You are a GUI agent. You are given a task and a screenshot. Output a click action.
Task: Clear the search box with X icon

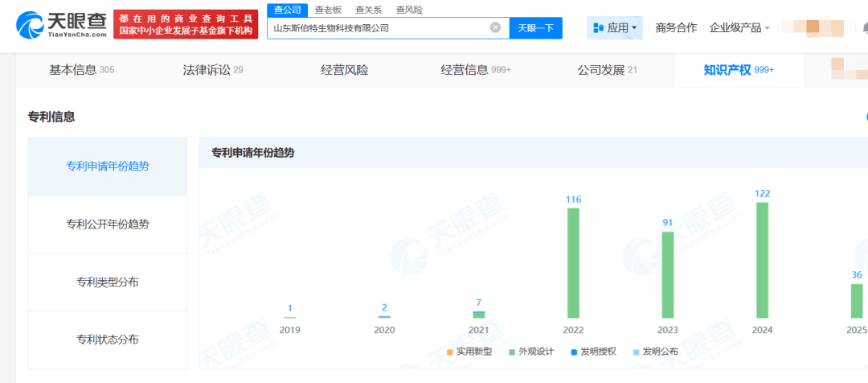tap(495, 27)
